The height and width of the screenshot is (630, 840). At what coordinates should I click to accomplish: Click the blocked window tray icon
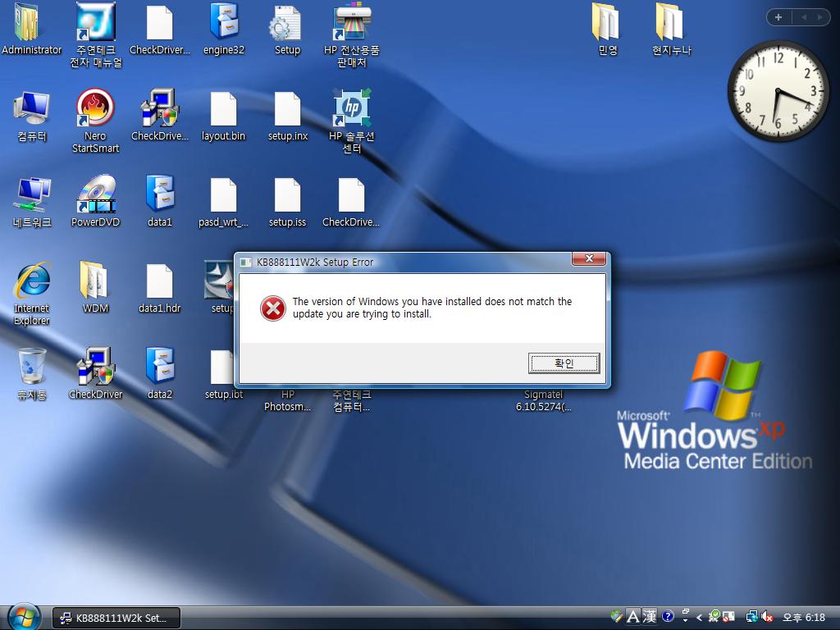(728, 617)
